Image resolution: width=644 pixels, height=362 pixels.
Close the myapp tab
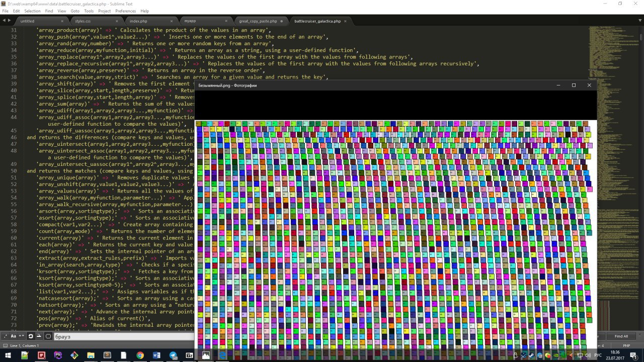(226, 21)
